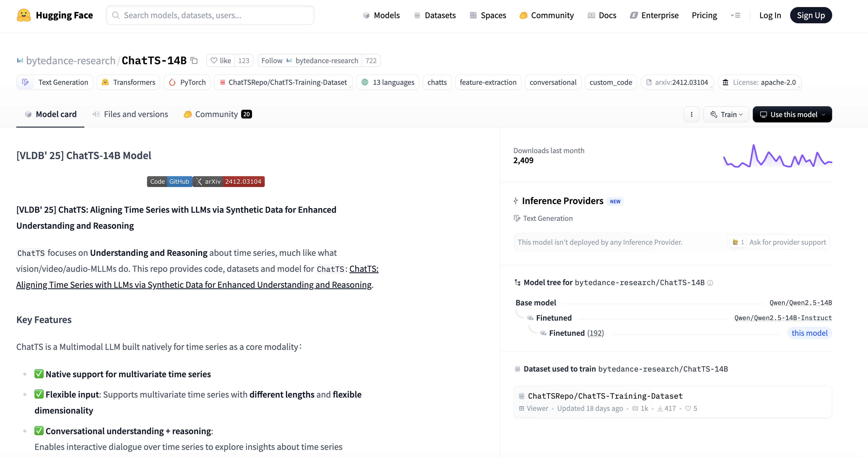This screenshot has height=458, width=868.
Task: Open the three-dot more options menu
Action: [691, 114]
